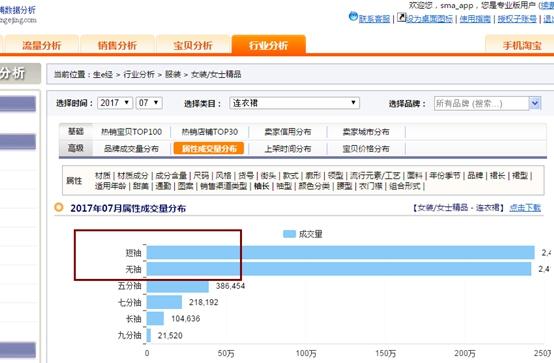Switch to the 销售分析 tab
Screen dimensions: 554x363
[117, 45]
